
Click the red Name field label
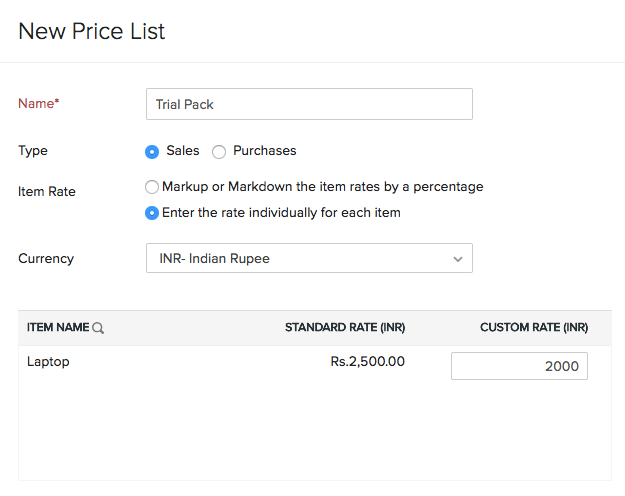tap(40, 103)
